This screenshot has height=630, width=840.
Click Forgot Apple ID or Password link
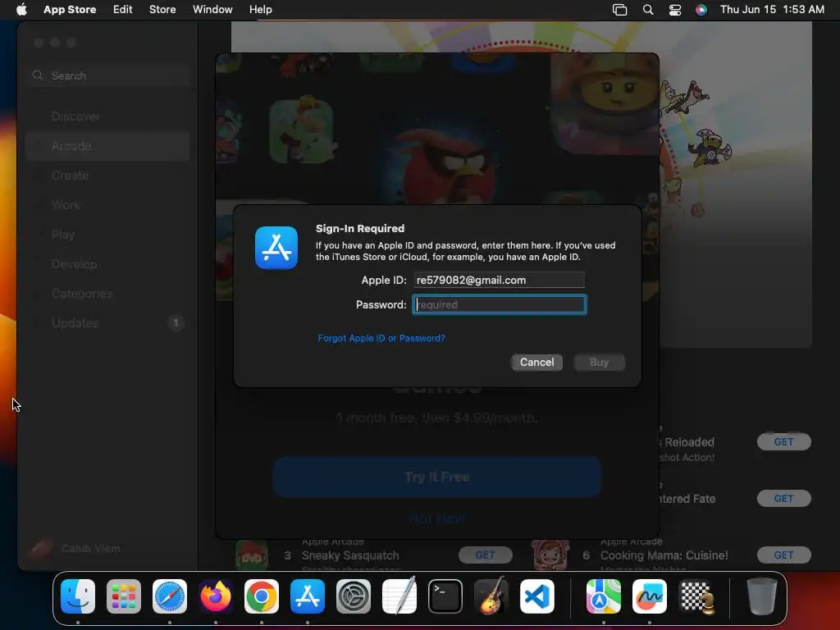381,338
